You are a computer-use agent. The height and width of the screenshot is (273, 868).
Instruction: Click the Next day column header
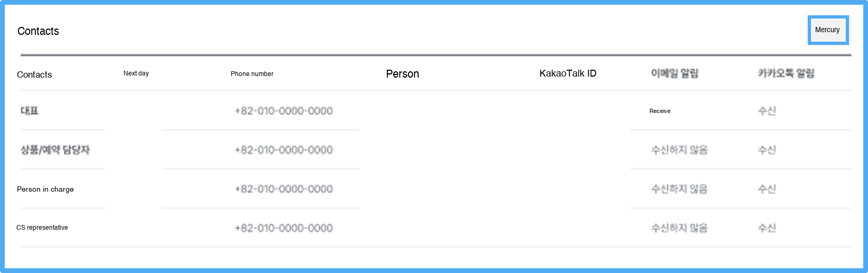[x=136, y=73]
